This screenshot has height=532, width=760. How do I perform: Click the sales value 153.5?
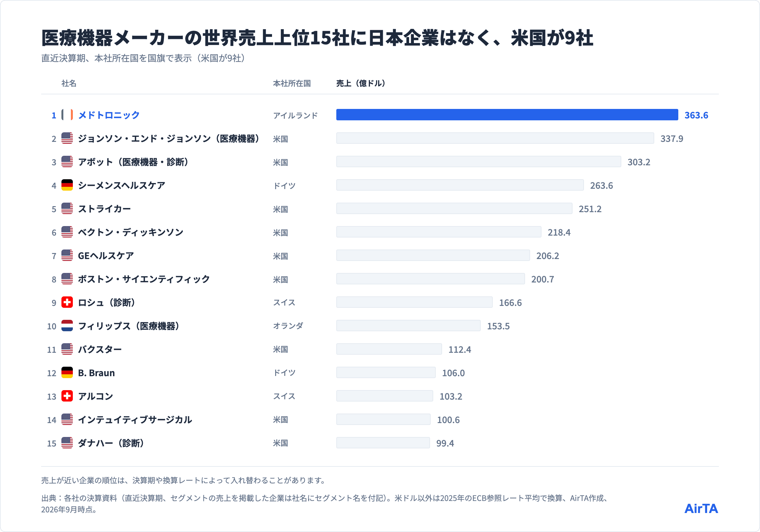[x=498, y=326]
